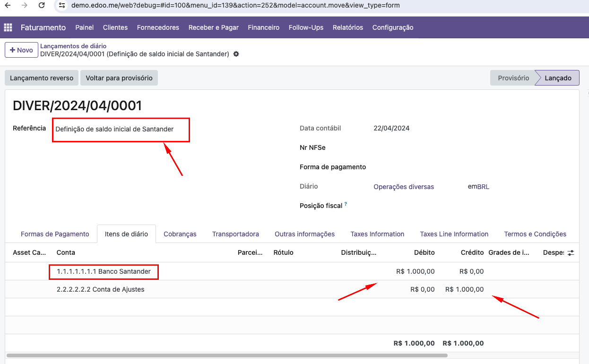Screen dimensions: 589x364
Task: Open Faturamento app home
Action: (x=43, y=27)
